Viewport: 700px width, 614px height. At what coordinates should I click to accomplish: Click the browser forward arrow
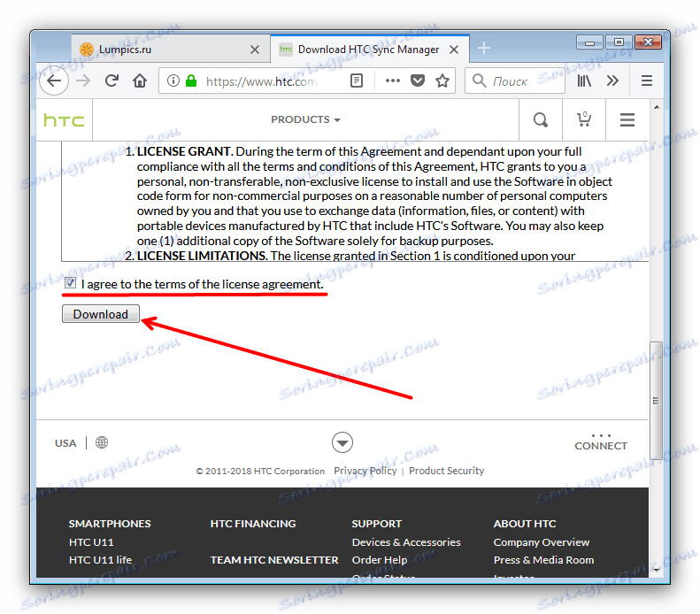point(83,81)
